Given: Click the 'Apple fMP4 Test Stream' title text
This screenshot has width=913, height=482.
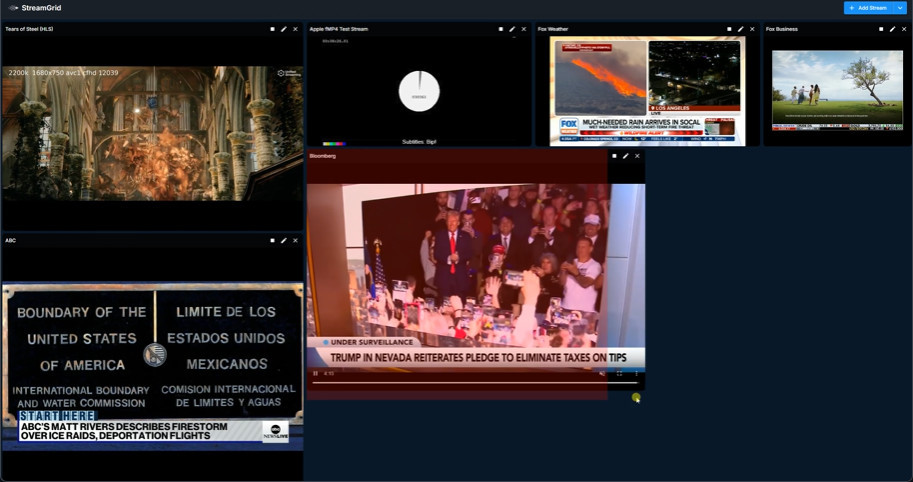Looking at the screenshot, I should click(339, 29).
